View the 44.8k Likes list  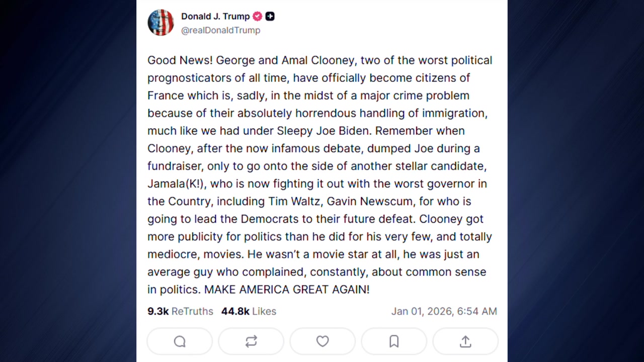249,311
